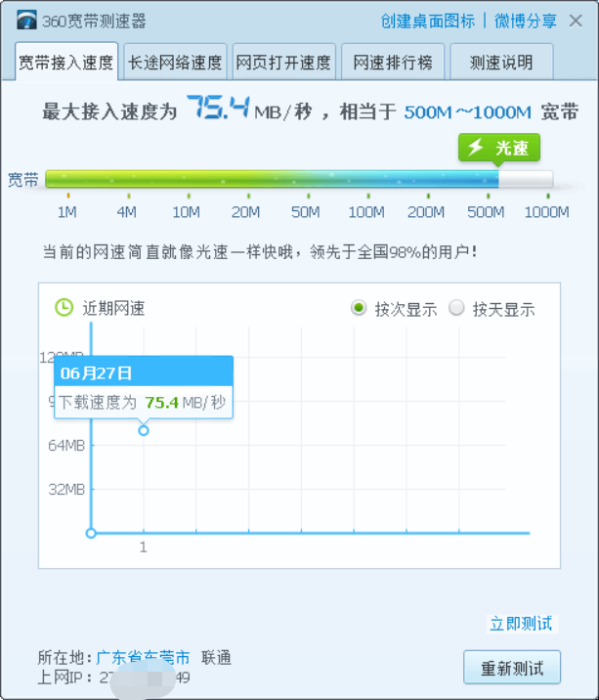Image resolution: width=599 pixels, height=700 pixels.
Task: Click the 32MB axis label
Action: [66, 489]
